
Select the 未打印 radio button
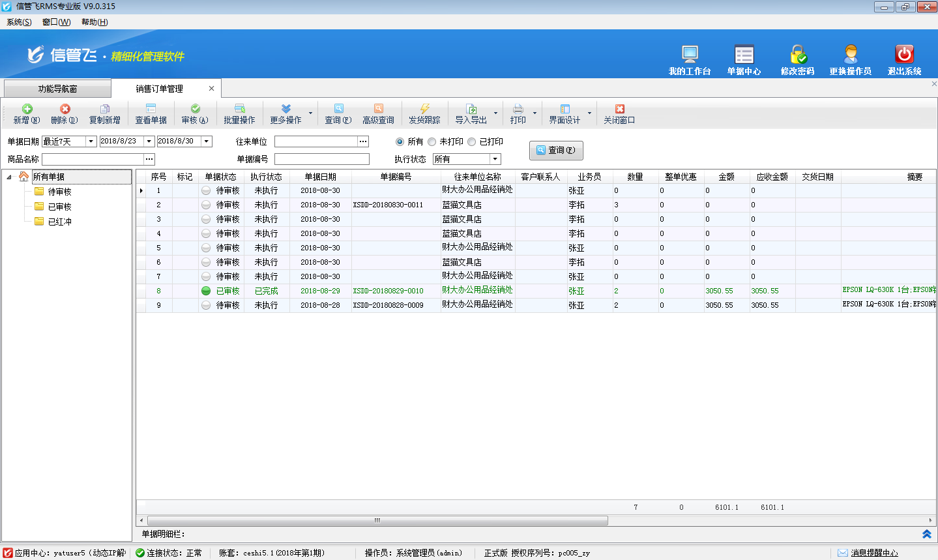point(432,141)
